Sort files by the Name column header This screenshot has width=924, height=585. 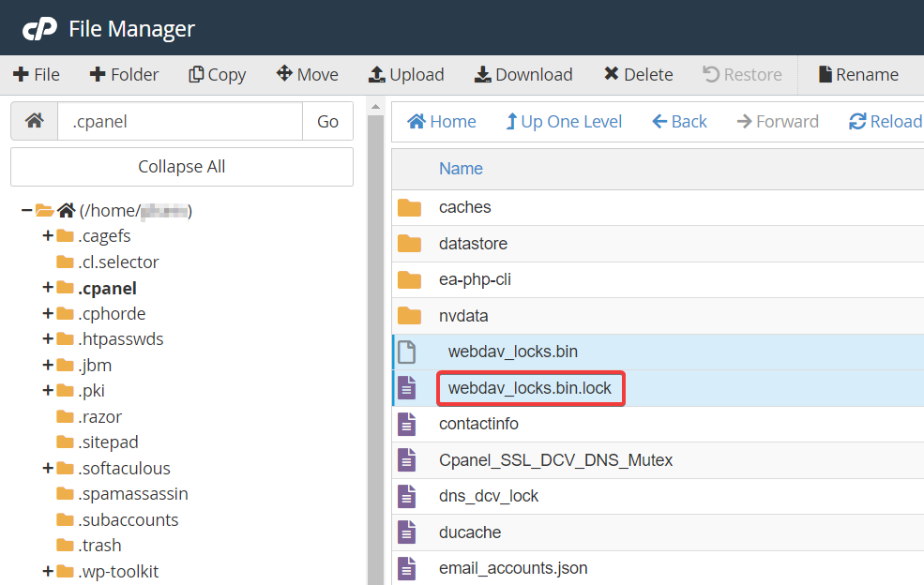(461, 169)
